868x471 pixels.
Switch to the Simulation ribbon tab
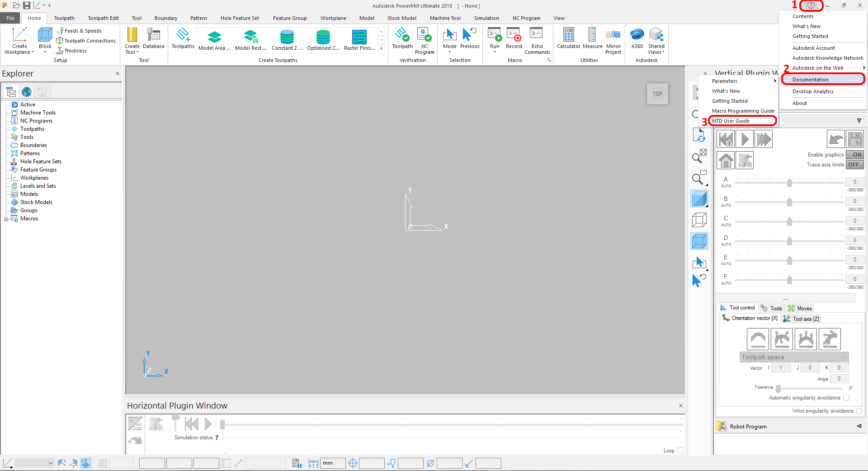(486, 18)
